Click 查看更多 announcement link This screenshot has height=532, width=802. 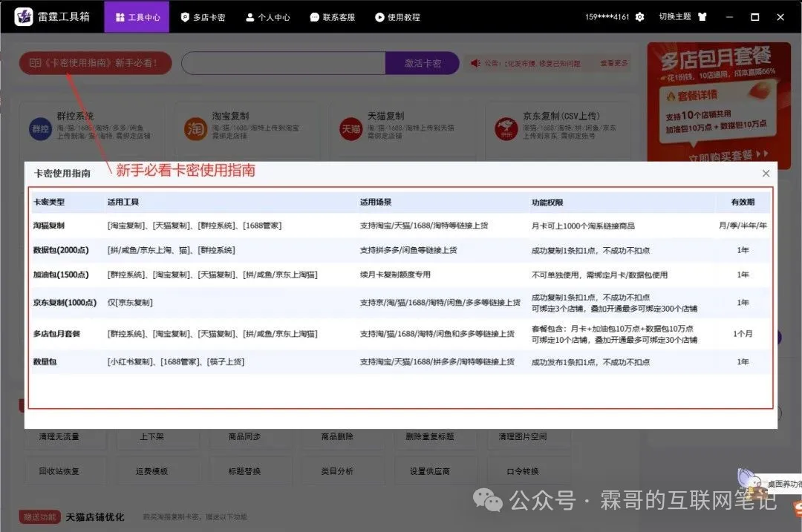click(613, 63)
